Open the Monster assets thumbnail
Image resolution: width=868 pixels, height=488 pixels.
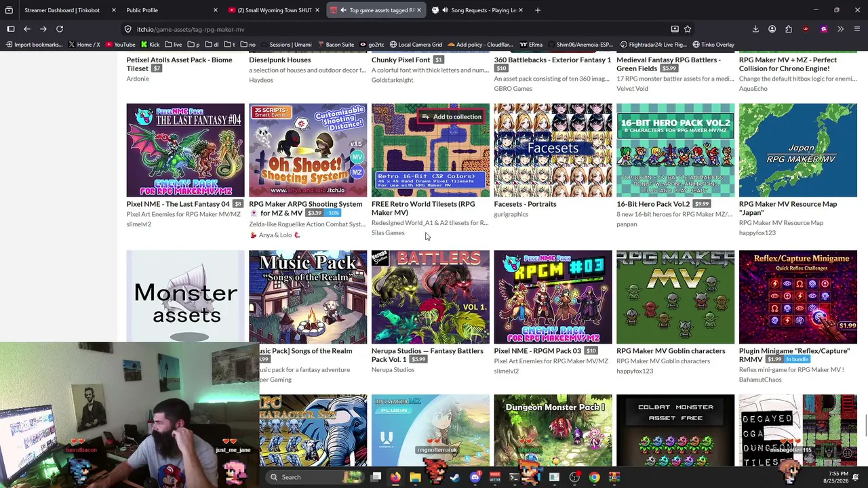click(185, 298)
